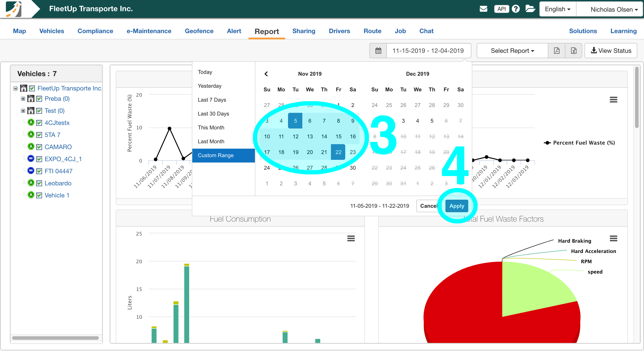Viewport: 644px width, 351px height.
Task: Select November 13 in calendar
Action: click(310, 137)
